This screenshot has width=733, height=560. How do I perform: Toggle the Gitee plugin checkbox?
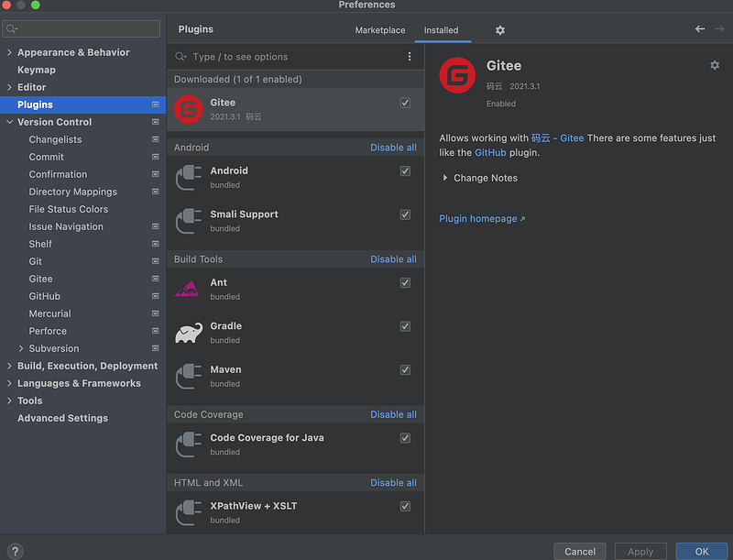pyautogui.click(x=405, y=103)
